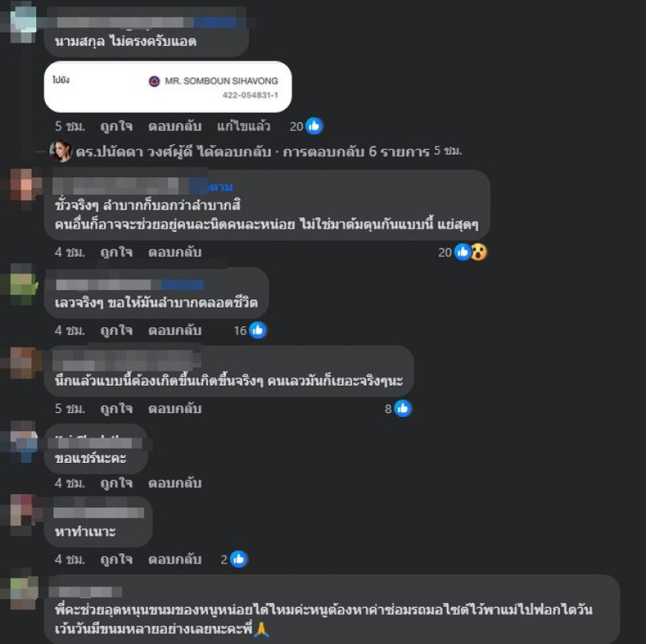Click the blue thumbs-up icon beside count 16

click(258, 330)
